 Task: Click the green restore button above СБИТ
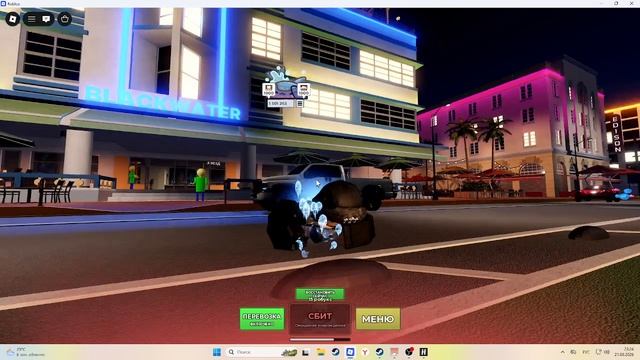(320, 295)
